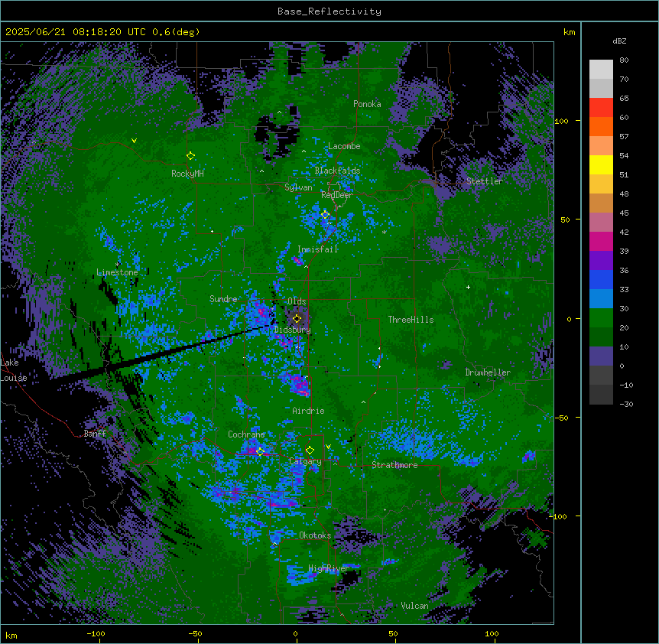The width and height of the screenshot is (659, 644).
Task: Select the RedDeer city label
Action: point(337,195)
